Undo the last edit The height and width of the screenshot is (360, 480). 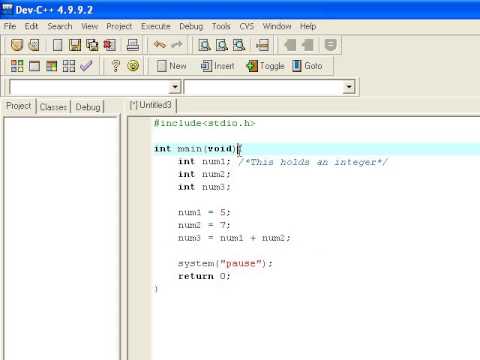point(160,44)
